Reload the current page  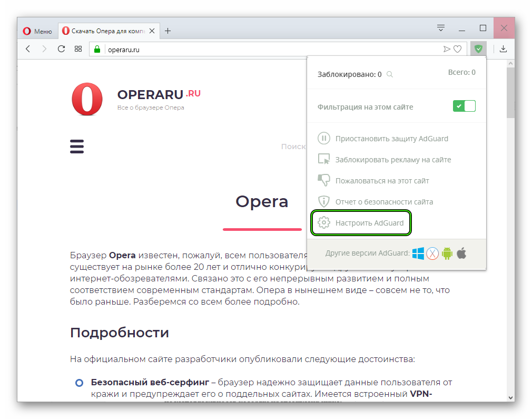(x=61, y=49)
